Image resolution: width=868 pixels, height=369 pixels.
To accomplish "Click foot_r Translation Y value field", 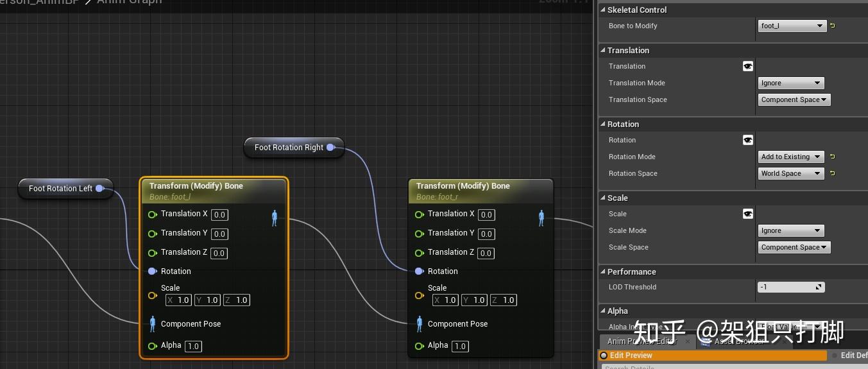I will 486,234.
